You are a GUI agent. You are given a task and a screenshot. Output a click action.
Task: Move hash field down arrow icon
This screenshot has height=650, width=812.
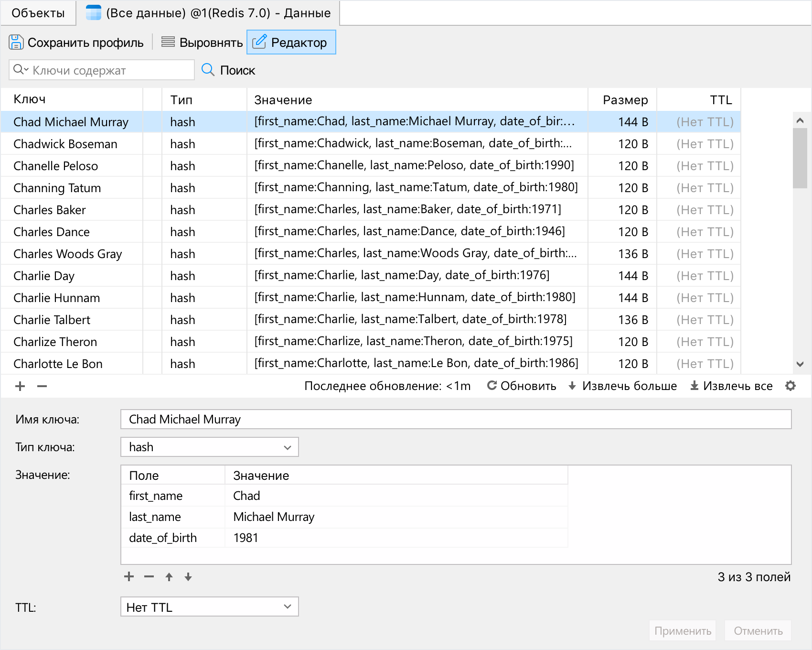[188, 576]
